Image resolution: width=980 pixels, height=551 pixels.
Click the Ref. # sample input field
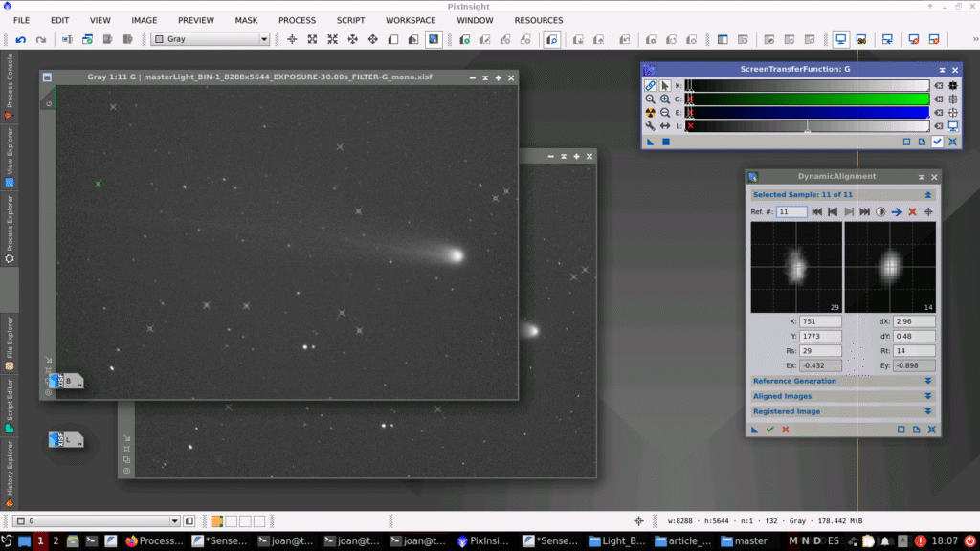point(791,211)
